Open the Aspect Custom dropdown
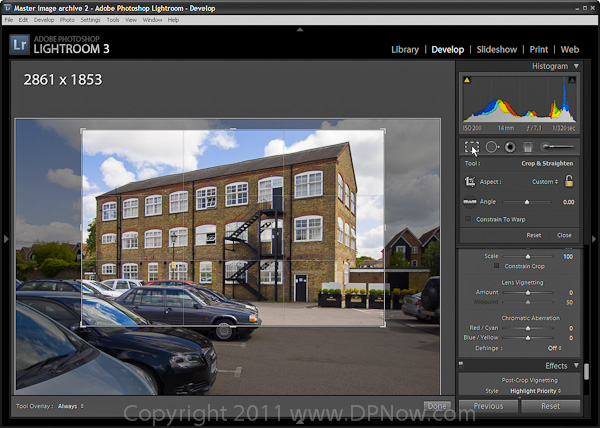 [545, 182]
